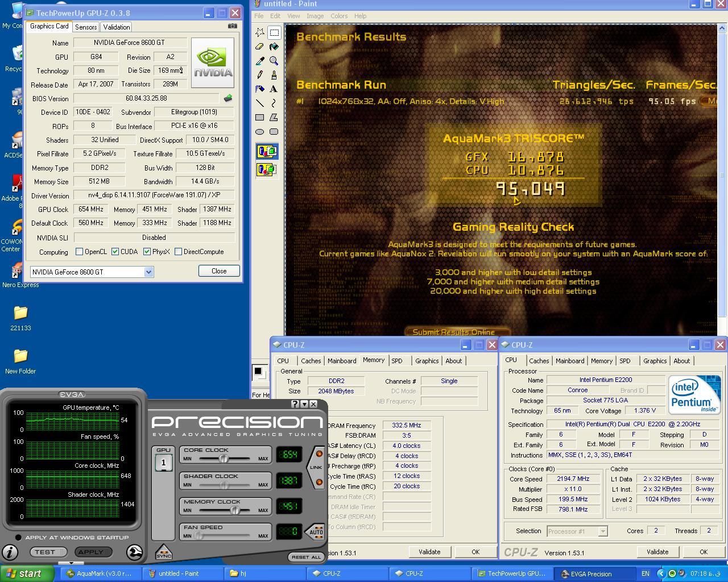Select the Airbrush spray tool
Screen dimensions: 728x582
point(260,89)
